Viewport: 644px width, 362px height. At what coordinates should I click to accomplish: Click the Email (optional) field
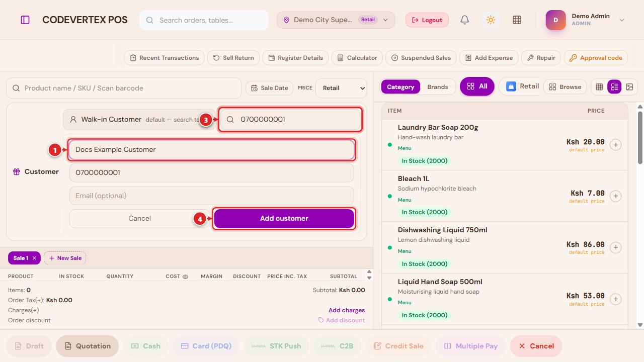(x=212, y=196)
